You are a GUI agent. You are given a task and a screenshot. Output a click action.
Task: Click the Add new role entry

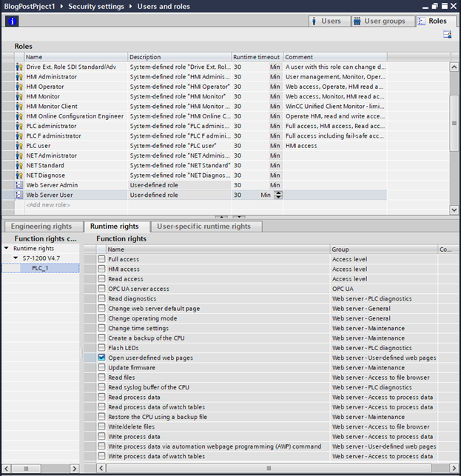tap(47, 204)
